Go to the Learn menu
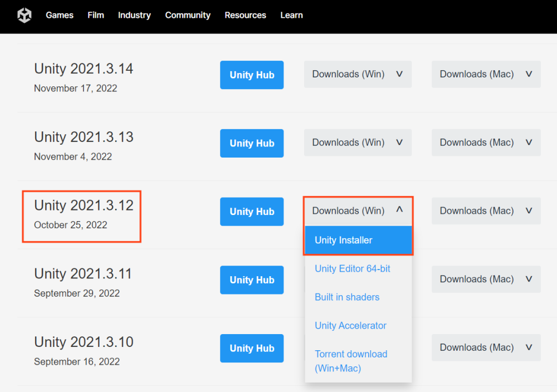 [x=291, y=15]
